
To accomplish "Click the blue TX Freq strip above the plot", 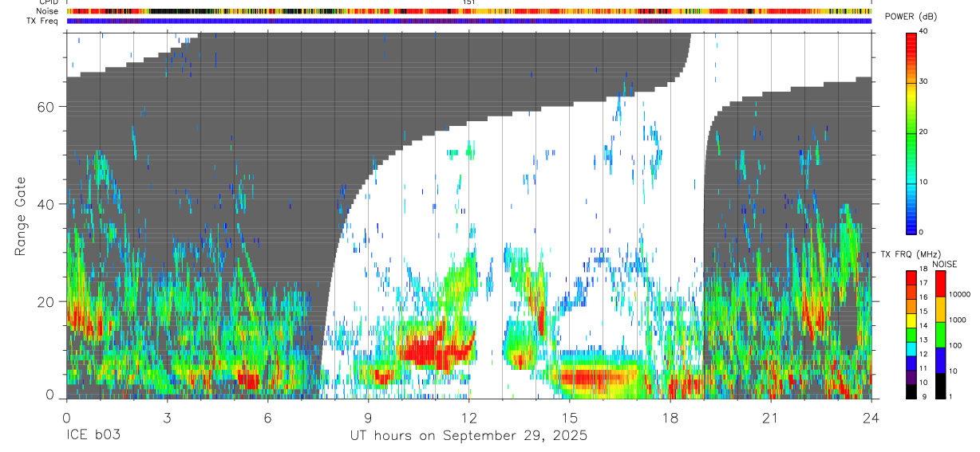I will 469,21.
